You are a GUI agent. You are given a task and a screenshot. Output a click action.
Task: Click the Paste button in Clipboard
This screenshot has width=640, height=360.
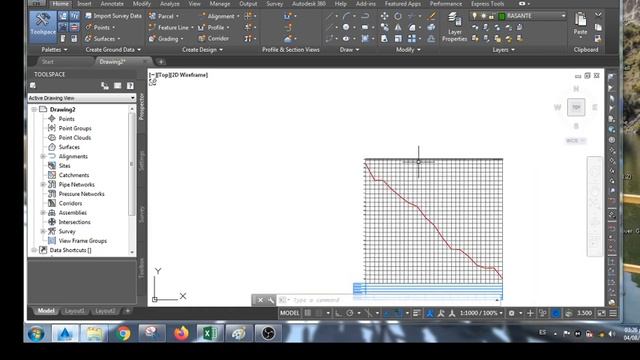(x=580, y=24)
